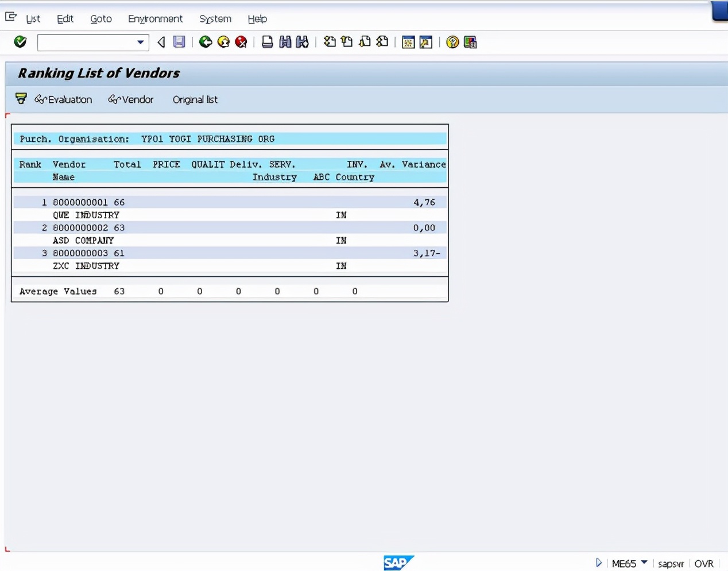Display the Original list
Image resolution: width=728 pixels, height=571 pixels.
[x=195, y=99]
